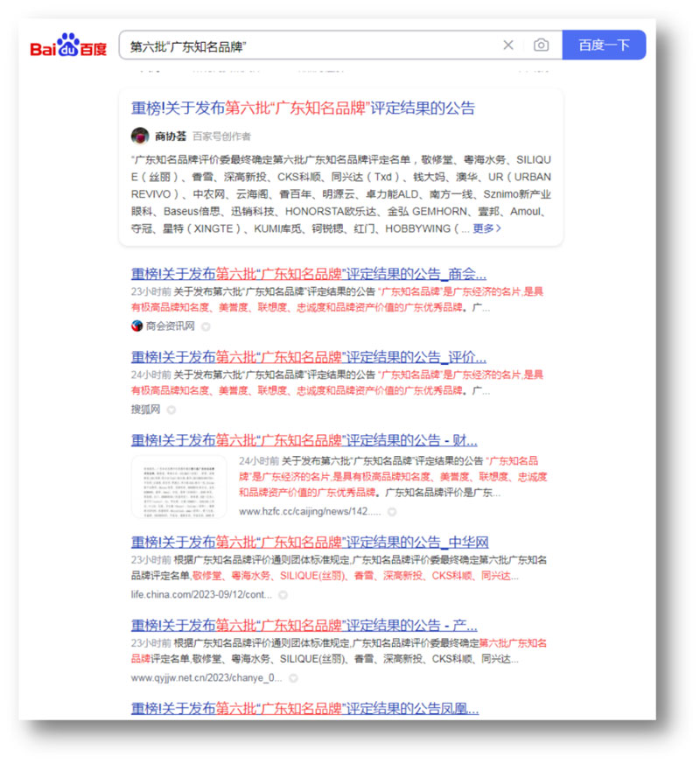
Task: Open the result title ending in 商会...
Action: click(309, 274)
